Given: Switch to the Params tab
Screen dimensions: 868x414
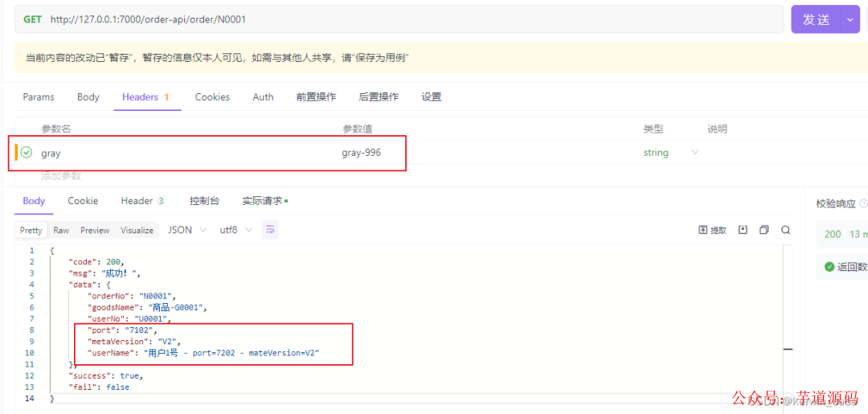Looking at the screenshot, I should point(39,96).
